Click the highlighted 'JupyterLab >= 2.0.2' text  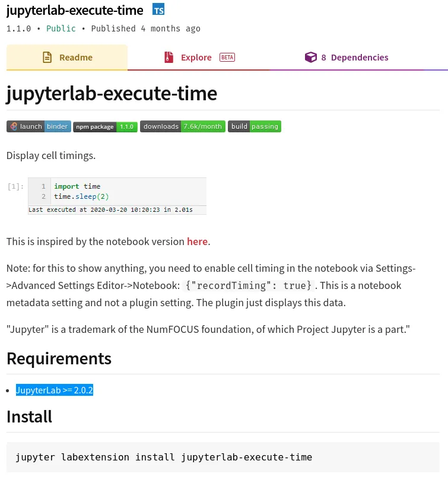pyautogui.click(x=55, y=390)
